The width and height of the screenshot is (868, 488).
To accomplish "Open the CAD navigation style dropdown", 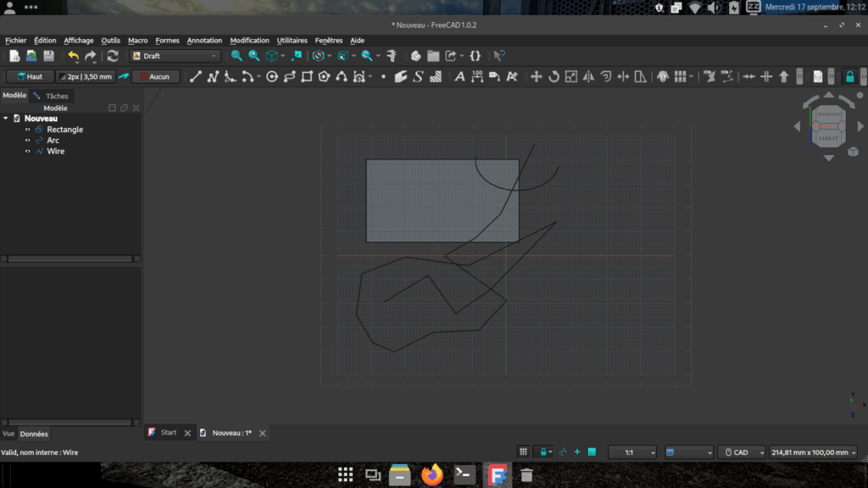I will (742, 452).
